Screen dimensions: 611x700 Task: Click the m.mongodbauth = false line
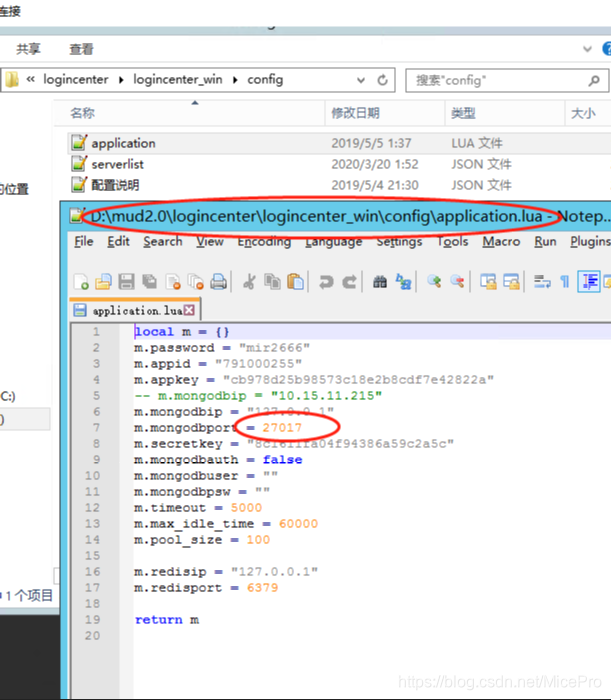pyautogui.click(x=218, y=459)
